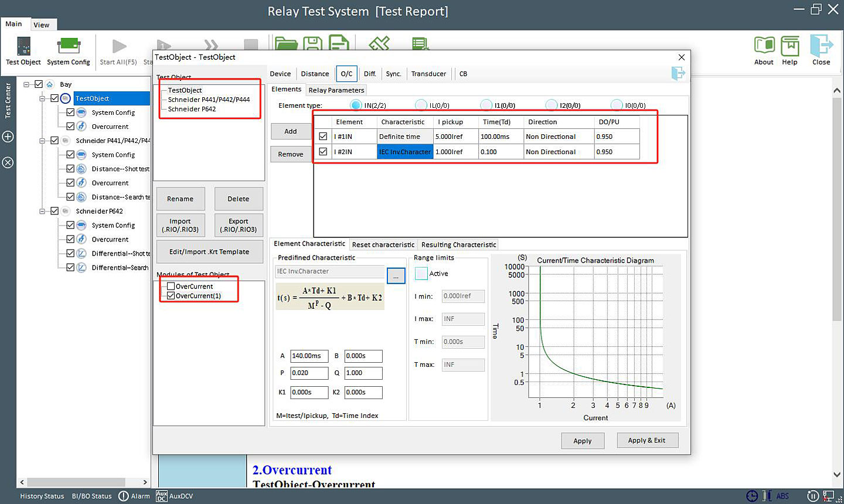The image size is (844, 504).
Task: Select the IL(0/0) element type radio button
Action: coord(421,104)
